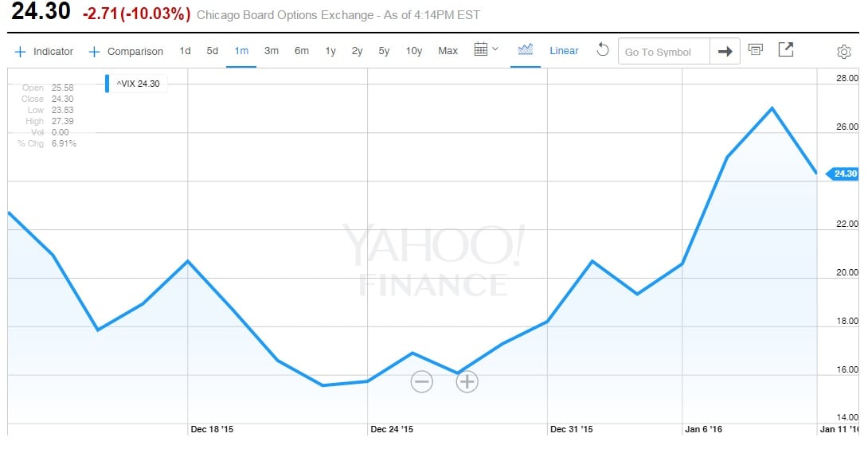Submit symbol with the arrow button
The height and width of the screenshot is (449, 868).
725,52
